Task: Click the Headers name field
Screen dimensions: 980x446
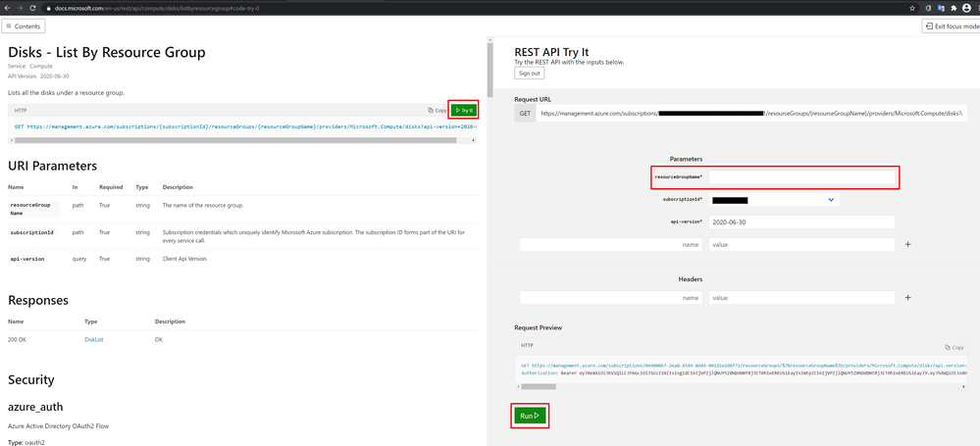Action: pos(610,298)
